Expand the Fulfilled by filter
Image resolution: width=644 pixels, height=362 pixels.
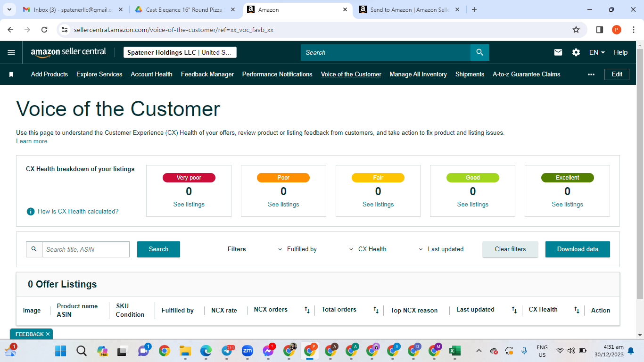pyautogui.click(x=297, y=249)
